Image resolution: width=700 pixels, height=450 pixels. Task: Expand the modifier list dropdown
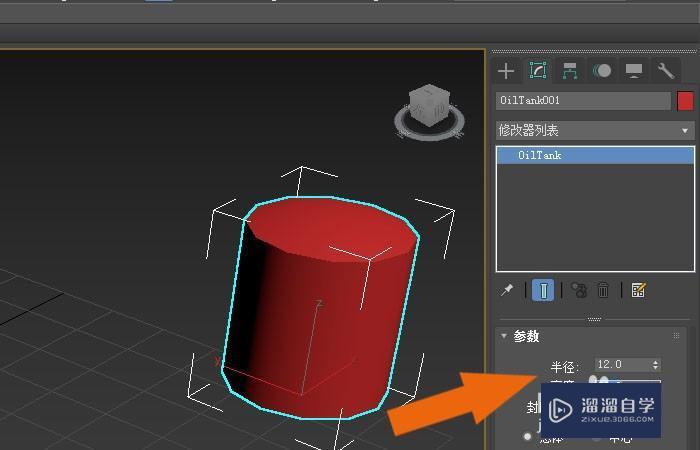click(x=595, y=130)
